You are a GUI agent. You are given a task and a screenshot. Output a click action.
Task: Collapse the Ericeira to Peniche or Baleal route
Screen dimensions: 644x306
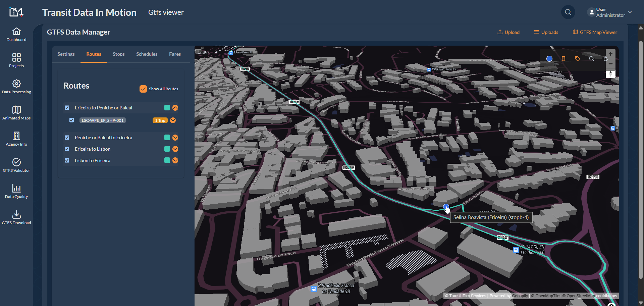click(x=175, y=108)
